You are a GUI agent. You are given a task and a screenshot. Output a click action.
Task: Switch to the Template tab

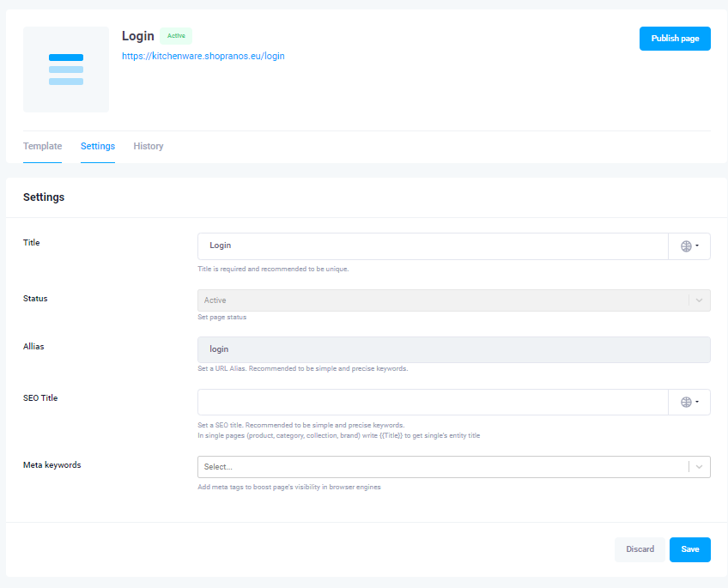point(42,146)
